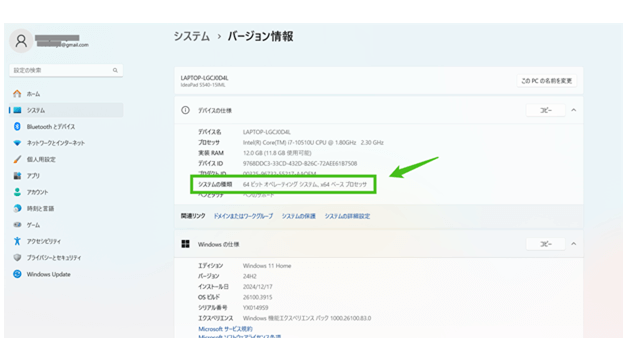Image resolution: width=640 pixels, height=360 pixels.
Task: Open ゲーム settings page
Action: 66,225
